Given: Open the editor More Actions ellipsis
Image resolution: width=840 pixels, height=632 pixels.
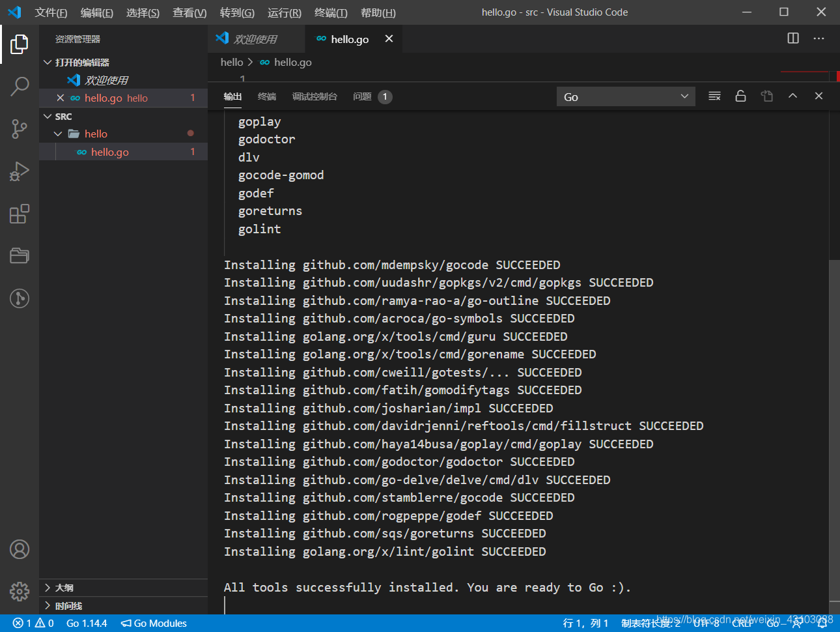Looking at the screenshot, I should click(819, 38).
